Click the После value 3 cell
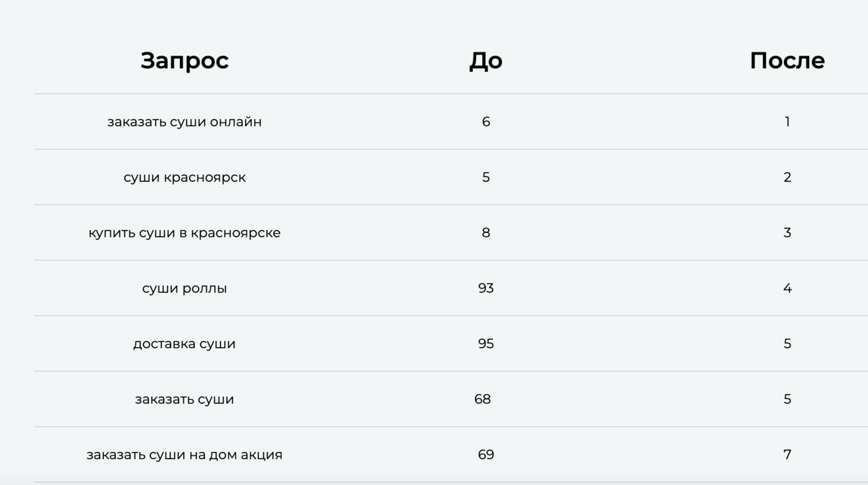The width and height of the screenshot is (868, 485). 787,232
